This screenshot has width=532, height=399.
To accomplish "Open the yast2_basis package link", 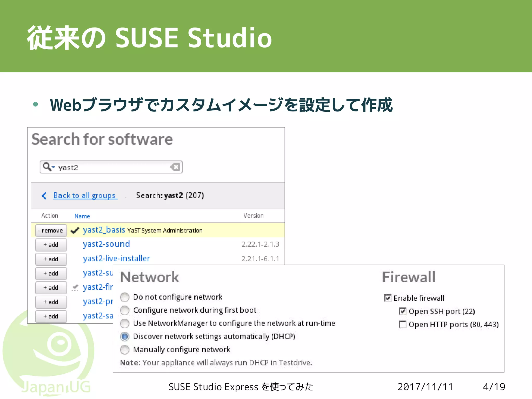I will (x=104, y=230).
